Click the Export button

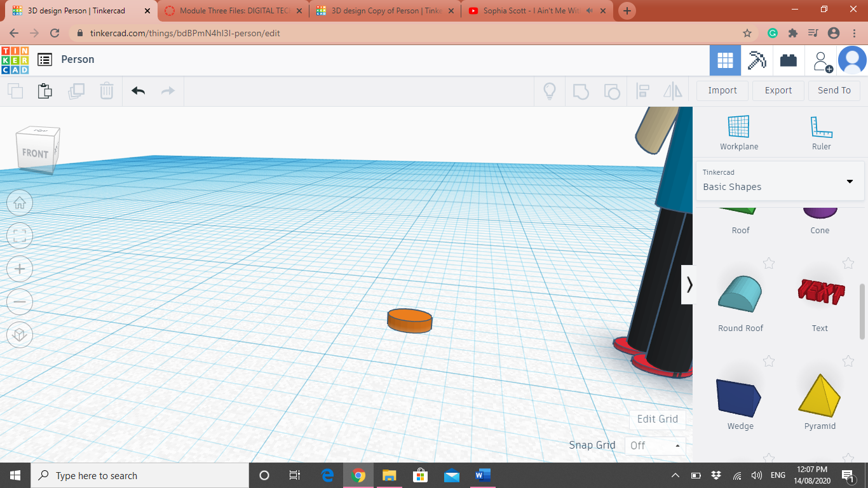778,90
